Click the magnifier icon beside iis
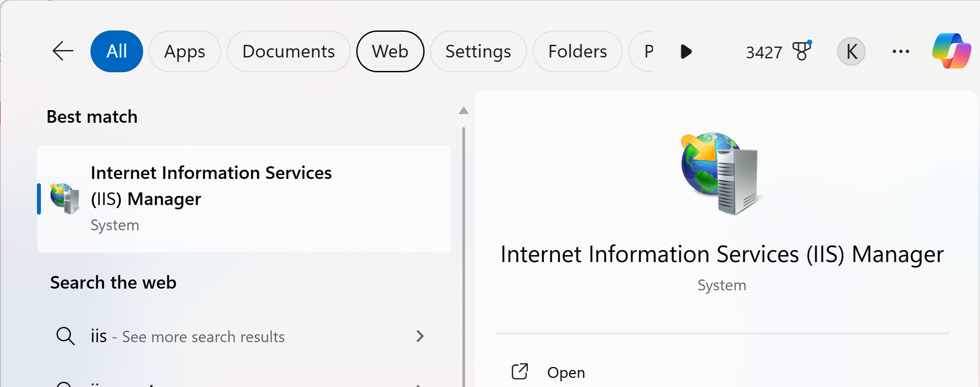 [x=66, y=336]
